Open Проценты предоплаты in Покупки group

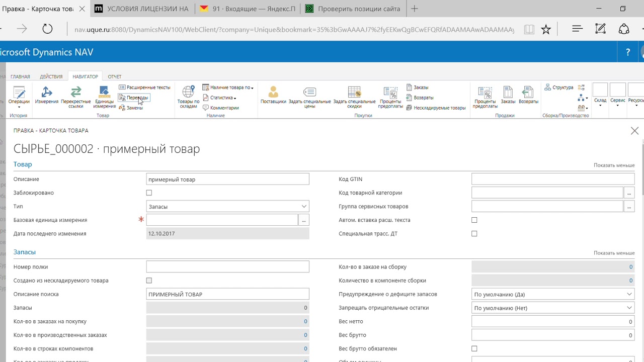tap(390, 97)
